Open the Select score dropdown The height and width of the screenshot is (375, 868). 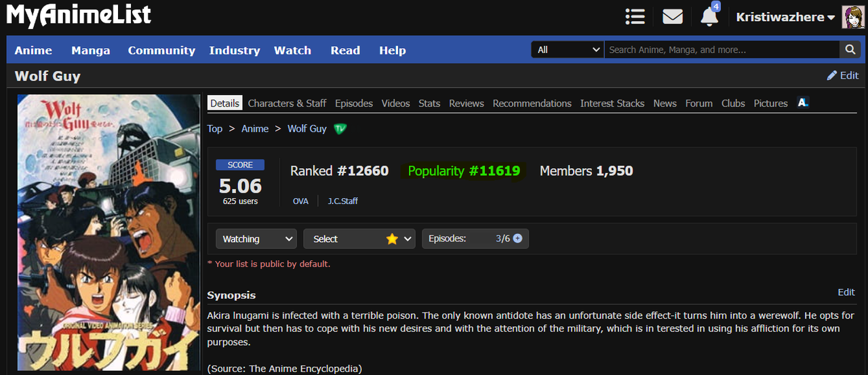[x=359, y=239]
